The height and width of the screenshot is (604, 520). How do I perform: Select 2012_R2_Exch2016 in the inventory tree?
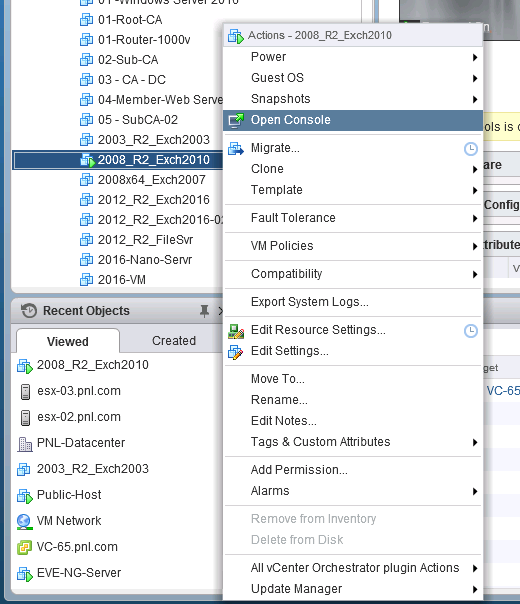point(154,200)
